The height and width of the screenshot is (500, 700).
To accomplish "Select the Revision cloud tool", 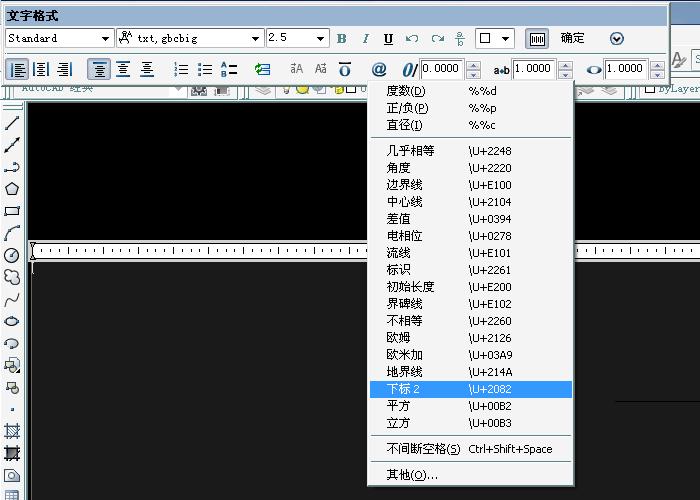I will (x=12, y=277).
